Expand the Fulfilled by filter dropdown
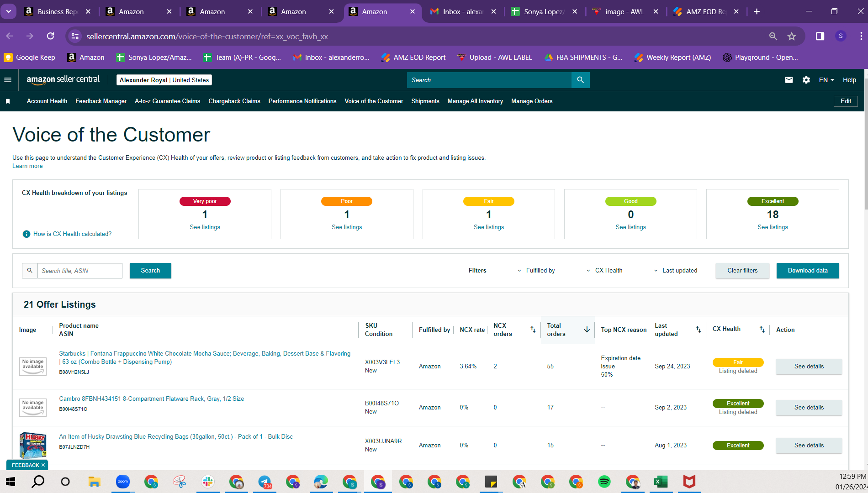Screen dimensions: 868x493 pyautogui.click(x=536, y=271)
